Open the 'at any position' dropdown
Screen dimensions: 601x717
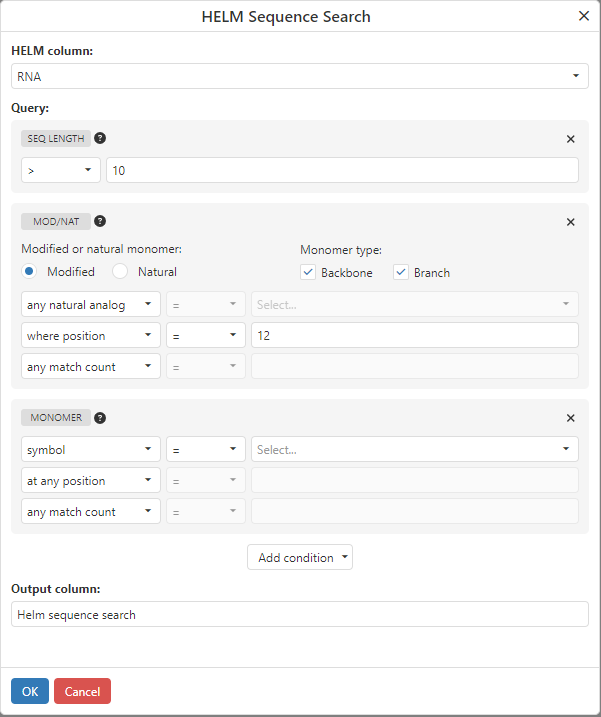[x=91, y=481]
